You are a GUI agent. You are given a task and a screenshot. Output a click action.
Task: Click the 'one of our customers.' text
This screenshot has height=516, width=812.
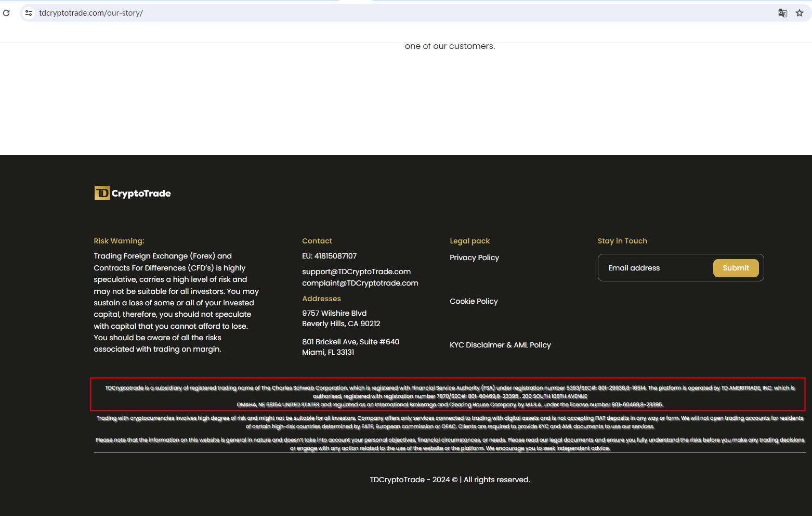click(x=450, y=46)
